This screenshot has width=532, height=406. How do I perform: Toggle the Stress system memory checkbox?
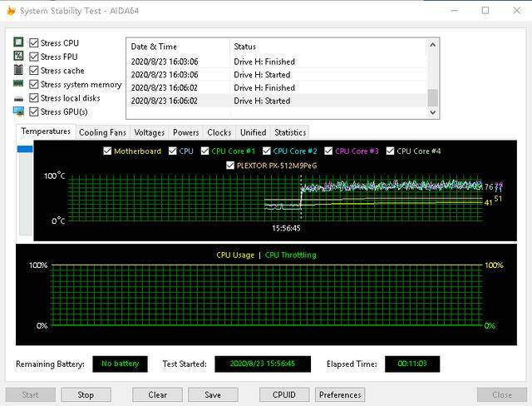(x=34, y=84)
